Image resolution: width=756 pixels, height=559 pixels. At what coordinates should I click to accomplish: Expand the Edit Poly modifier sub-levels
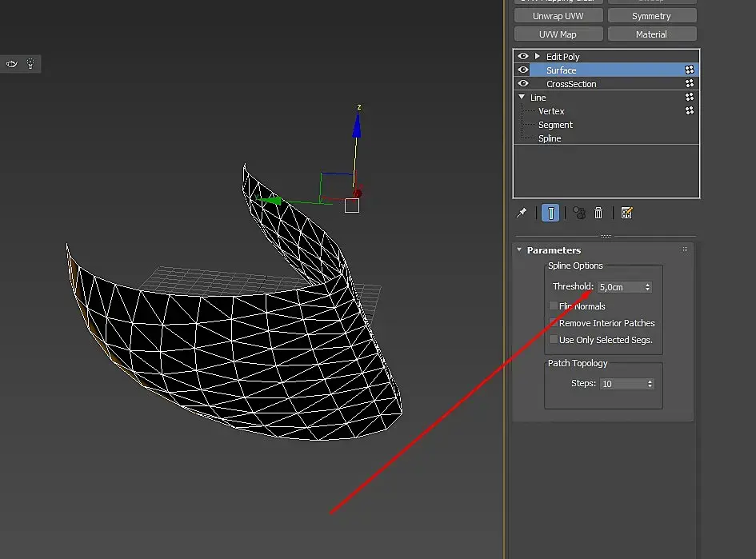click(x=538, y=57)
